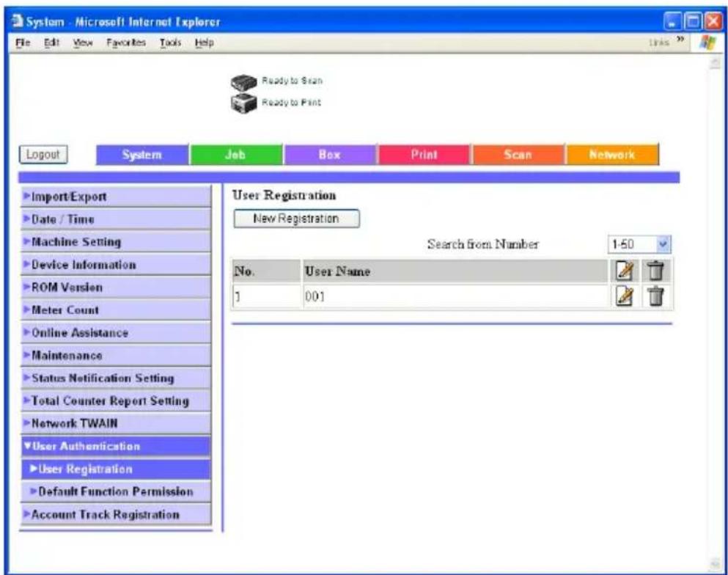Click the trash icon in header row
The width and height of the screenshot is (728, 575).
pyautogui.click(x=655, y=271)
